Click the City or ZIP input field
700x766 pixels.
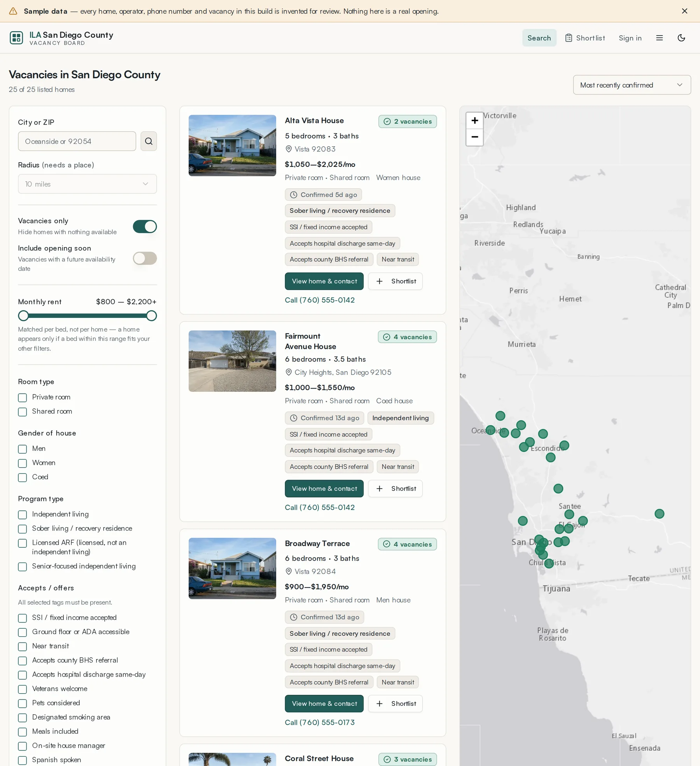coord(77,141)
